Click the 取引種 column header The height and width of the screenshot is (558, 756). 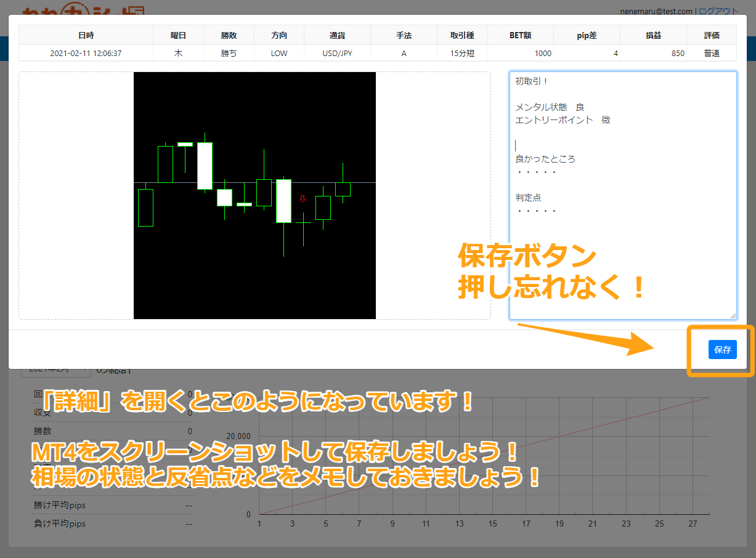[x=462, y=35]
